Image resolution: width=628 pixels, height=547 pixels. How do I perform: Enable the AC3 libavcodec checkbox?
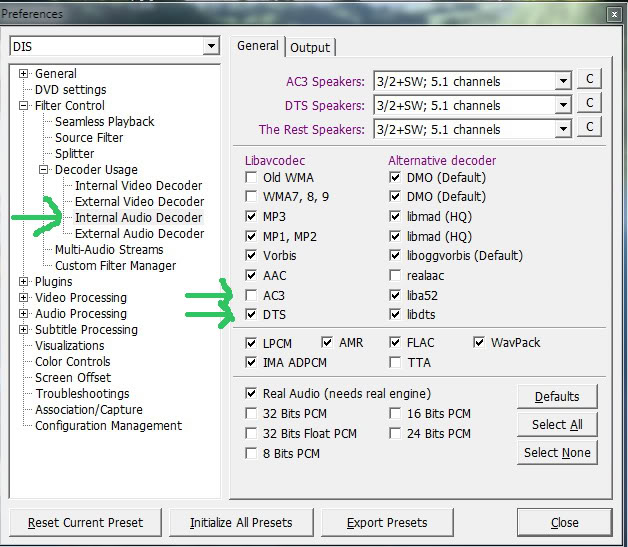point(251,296)
